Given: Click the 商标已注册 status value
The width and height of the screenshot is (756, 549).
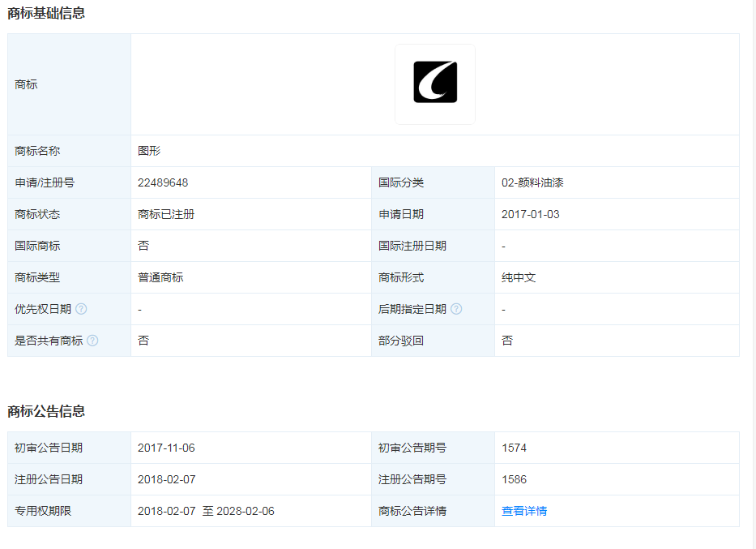Looking at the screenshot, I should click(166, 214).
